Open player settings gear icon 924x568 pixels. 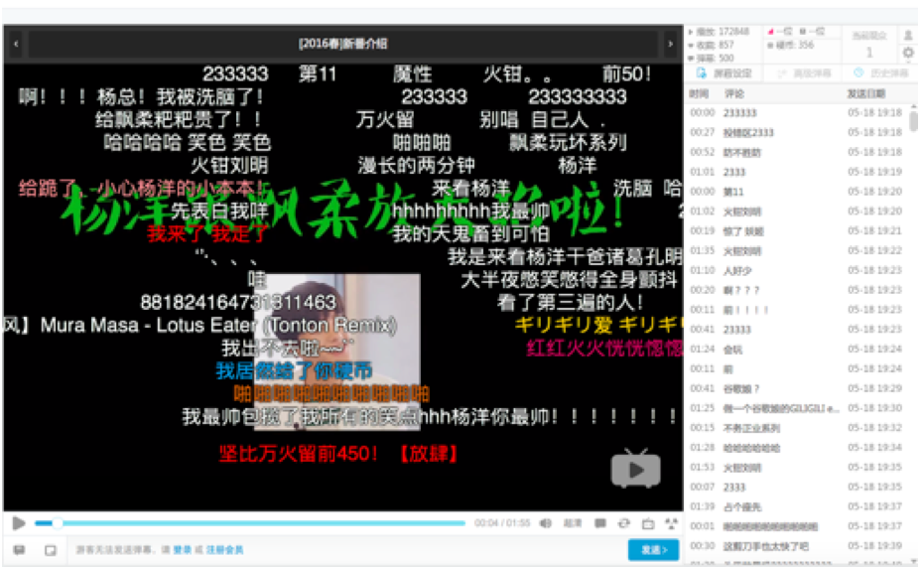click(908, 53)
